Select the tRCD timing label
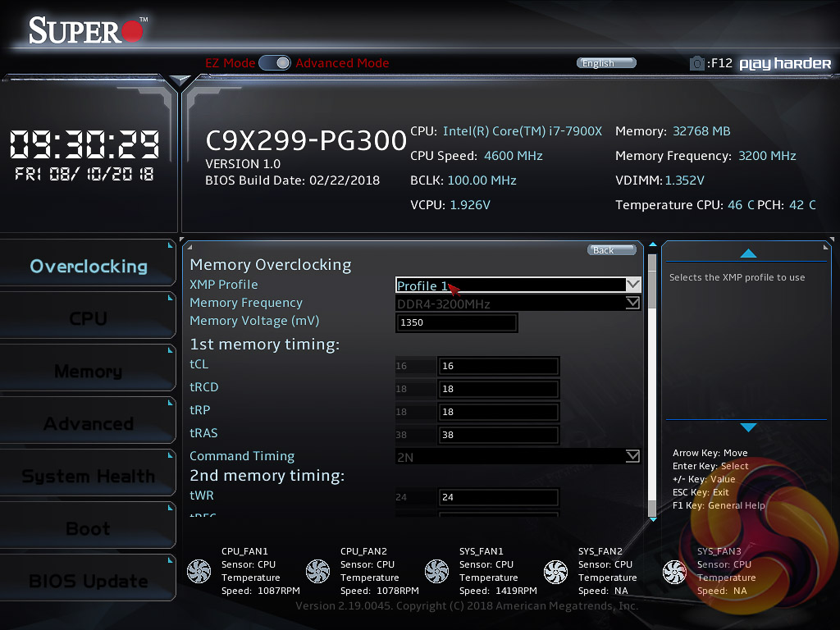Image resolution: width=840 pixels, height=630 pixels. point(204,387)
